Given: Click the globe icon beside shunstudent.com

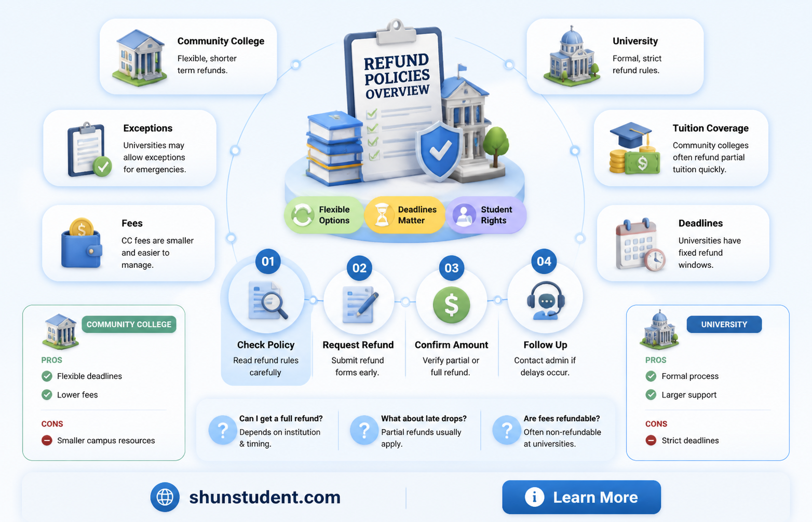Looking at the screenshot, I should click(165, 497).
